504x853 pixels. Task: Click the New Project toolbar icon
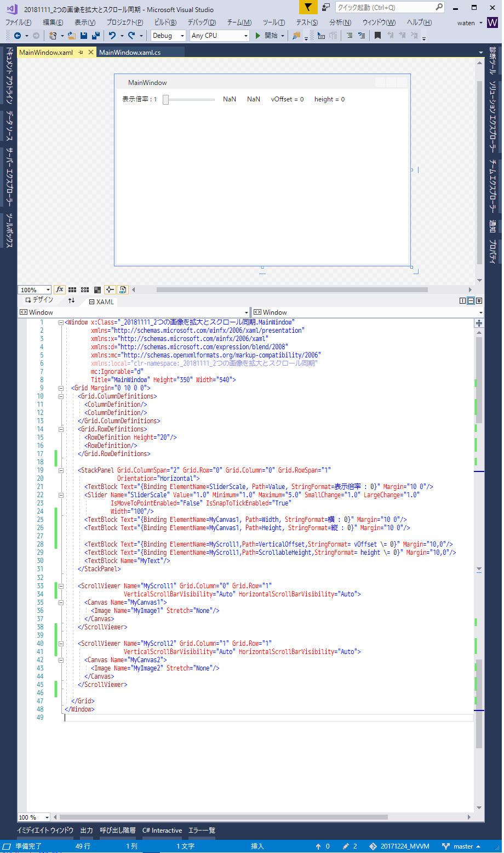tap(53, 36)
